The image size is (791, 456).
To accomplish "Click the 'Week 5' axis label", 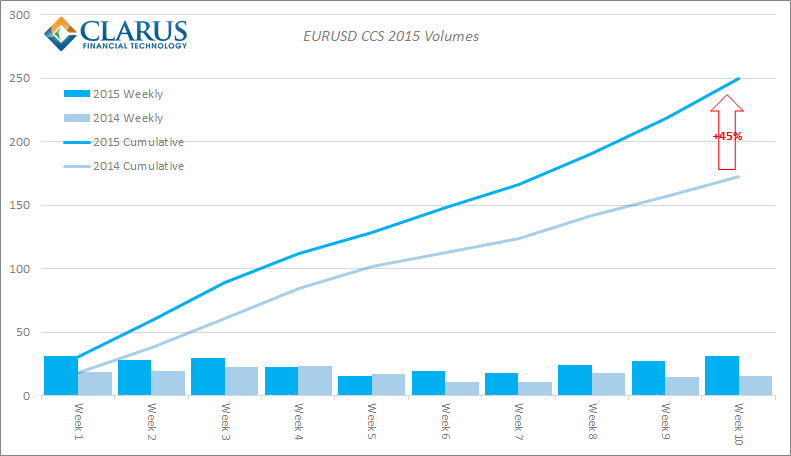I will [x=371, y=421].
